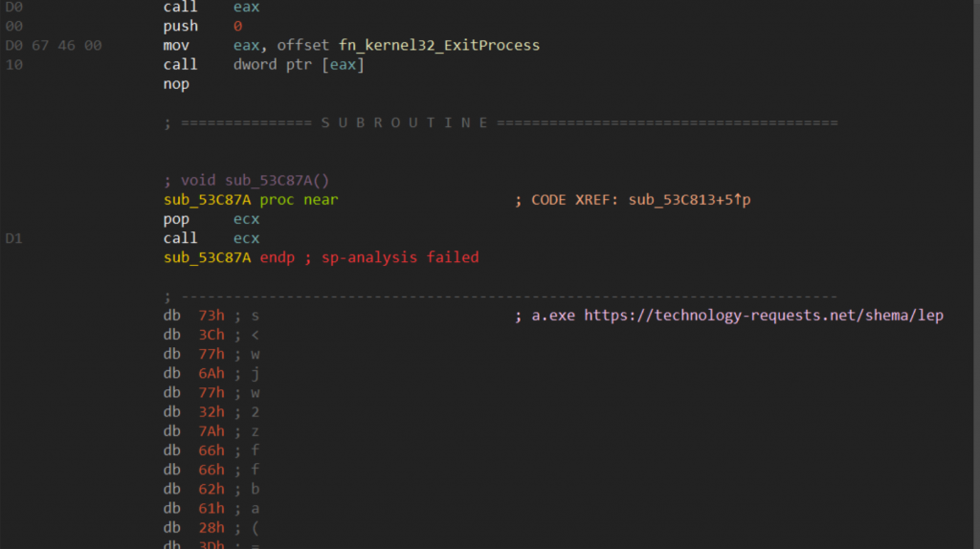Screen dimensions: 980x549
Task: Select the 'pop ecx' instruction
Action: 212,219
